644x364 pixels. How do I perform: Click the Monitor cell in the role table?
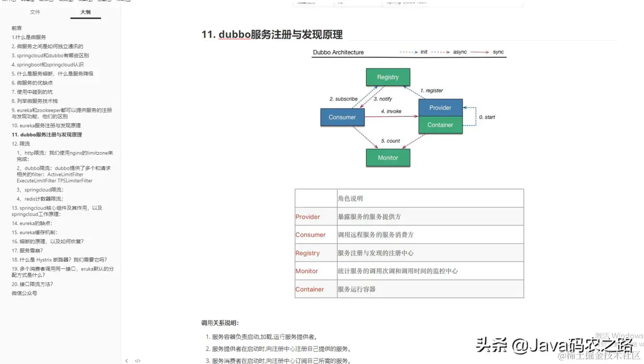[x=316, y=271]
